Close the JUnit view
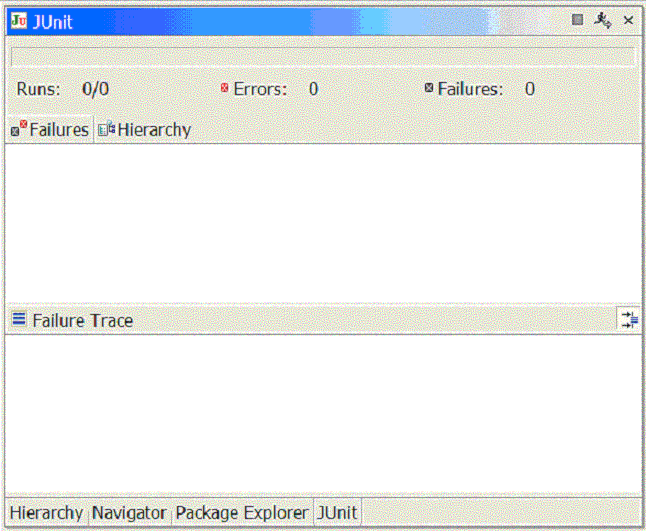The height and width of the screenshot is (531, 646). [628, 20]
